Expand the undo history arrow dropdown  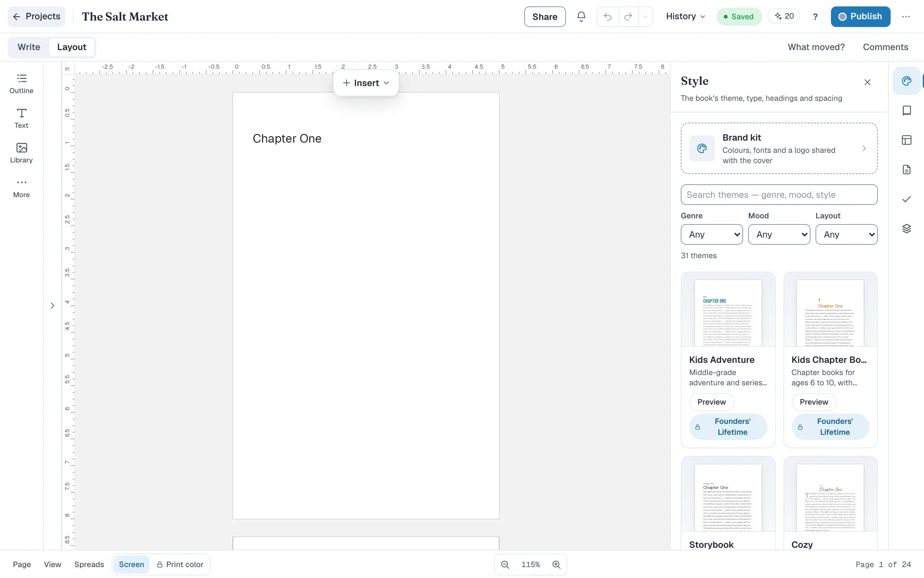(645, 16)
